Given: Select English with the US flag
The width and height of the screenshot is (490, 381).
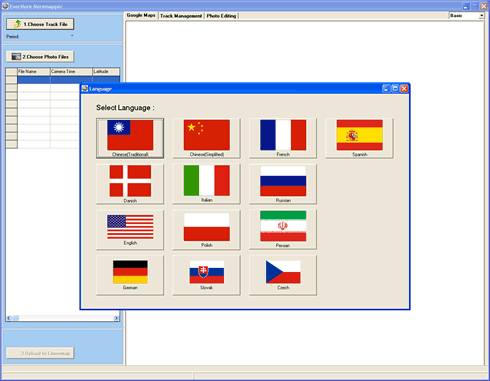Looking at the screenshot, I should (x=130, y=229).
